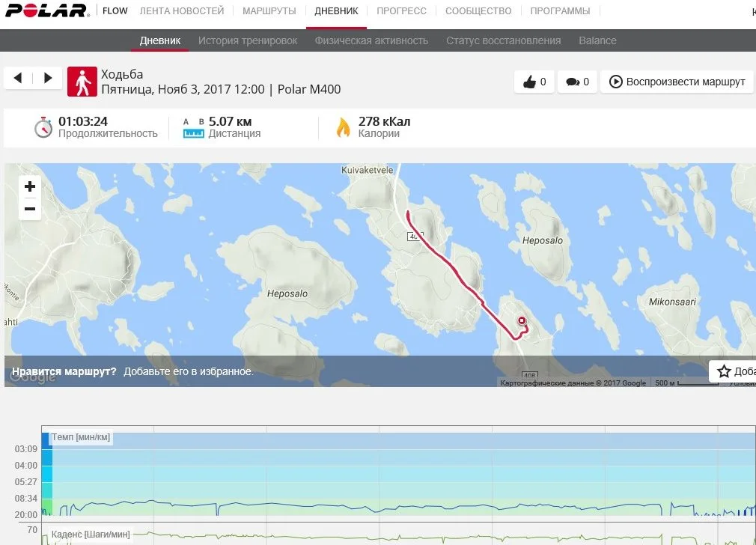Click the date Пятница, Нояб 3, 2017 12:00
This screenshot has width=756, height=545.
point(183,89)
